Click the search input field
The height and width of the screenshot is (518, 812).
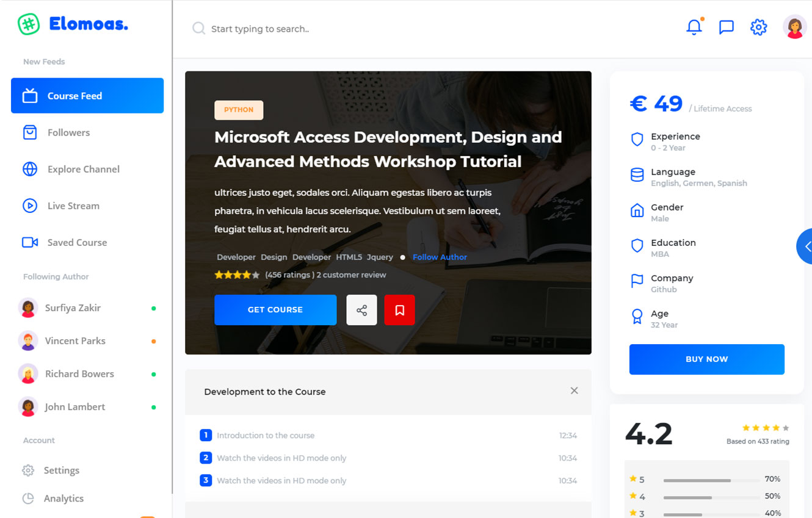pyautogui.click(x=366, y=29)
